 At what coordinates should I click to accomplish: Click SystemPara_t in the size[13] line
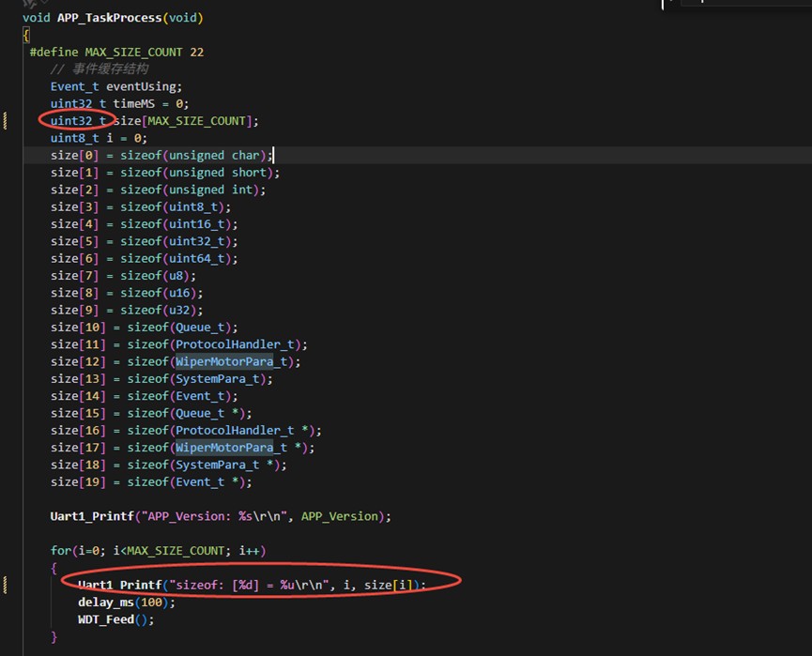(x=218, y=379)
